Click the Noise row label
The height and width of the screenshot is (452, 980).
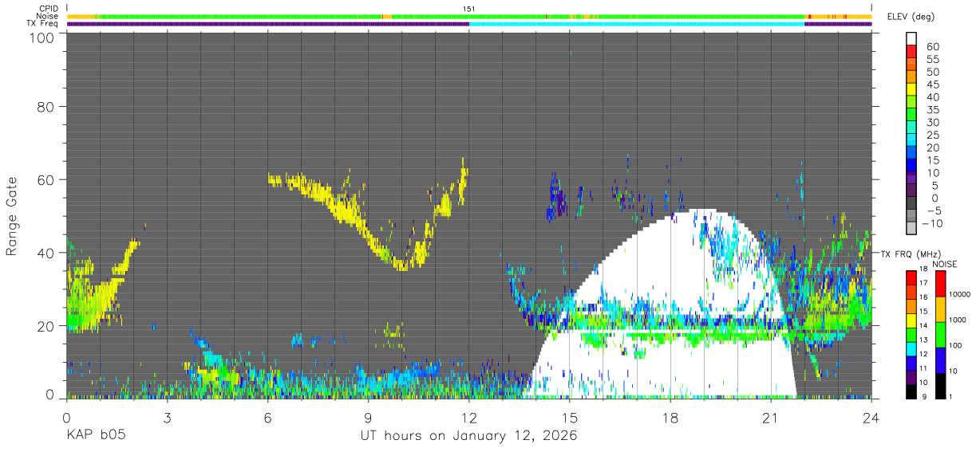47,16
